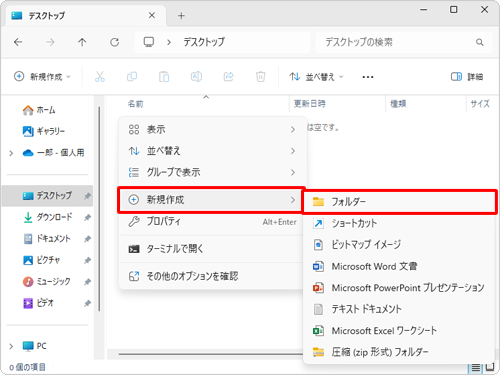Go up one folder level arrow
The width and height of the screenshot is (500, 375).
(x=82, y=42)
